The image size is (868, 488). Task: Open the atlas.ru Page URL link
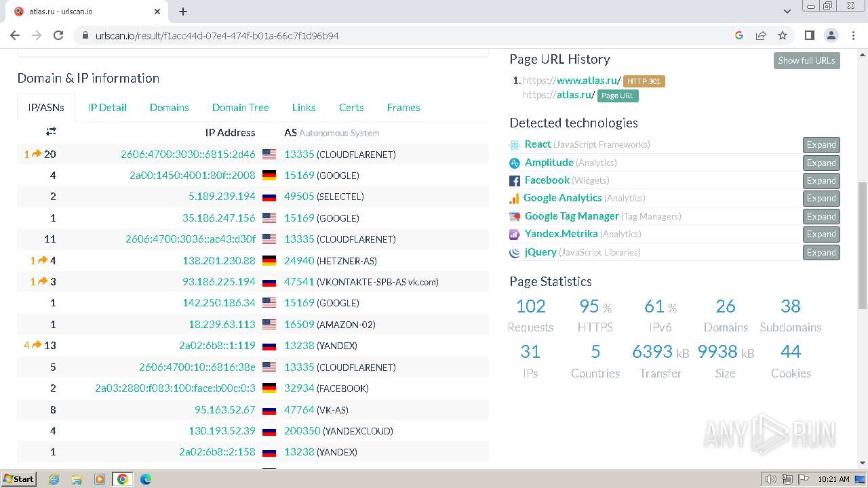click(x=559, y=95)
